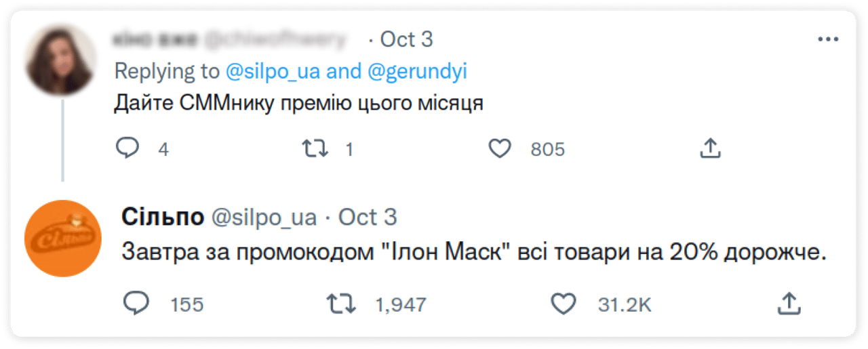Open the Сільпо tweet's Oct 3 timestamp
The image size is (868, 349).
tap(368, 218)
